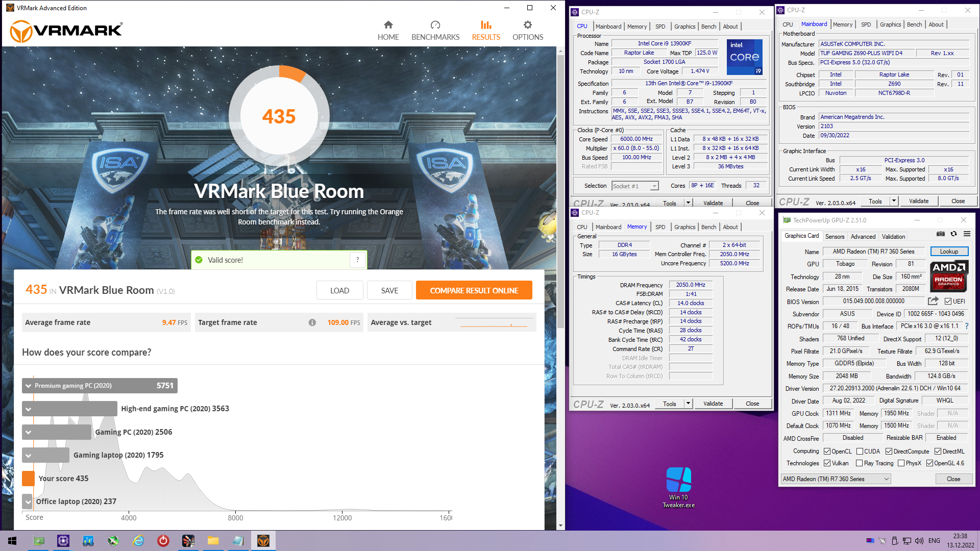Click Lookup button in GPU-Z

(949, 252)
